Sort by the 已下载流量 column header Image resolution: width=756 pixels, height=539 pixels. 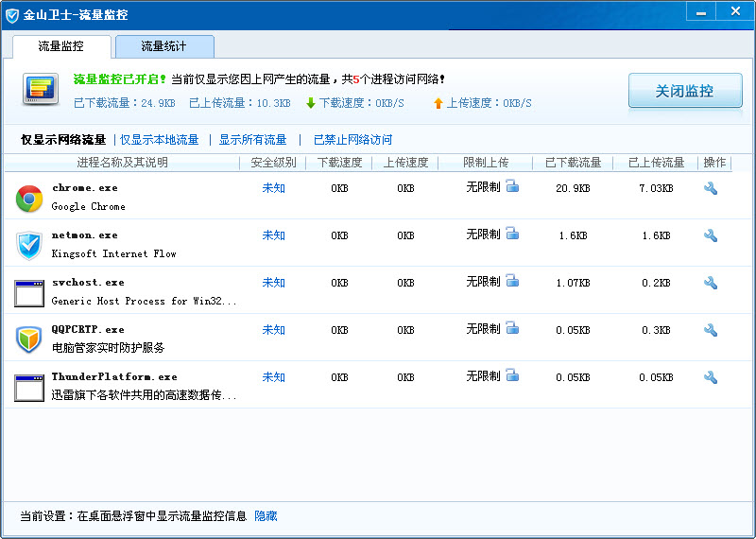tap(573, 163)
